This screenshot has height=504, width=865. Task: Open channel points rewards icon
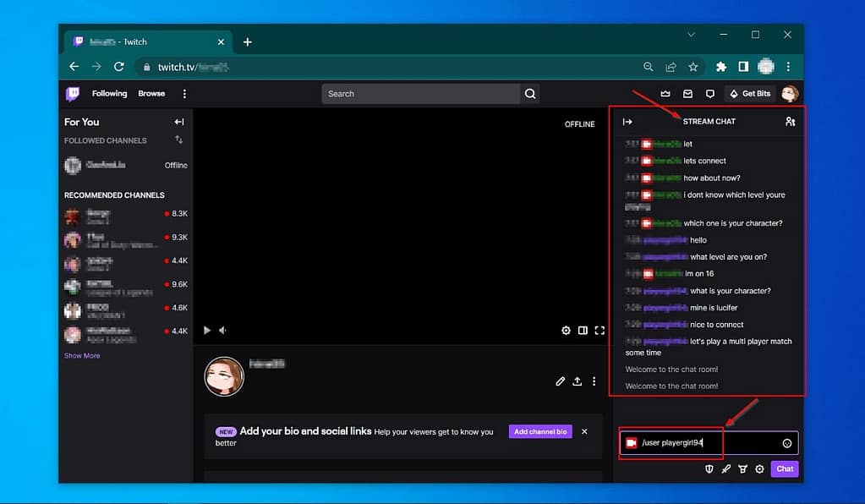click(x=743, y=469)
